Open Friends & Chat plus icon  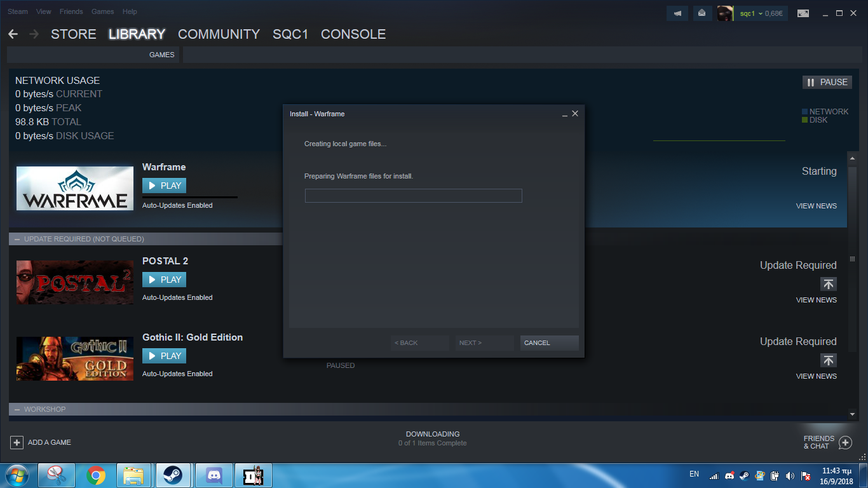[x=845, y=442]
